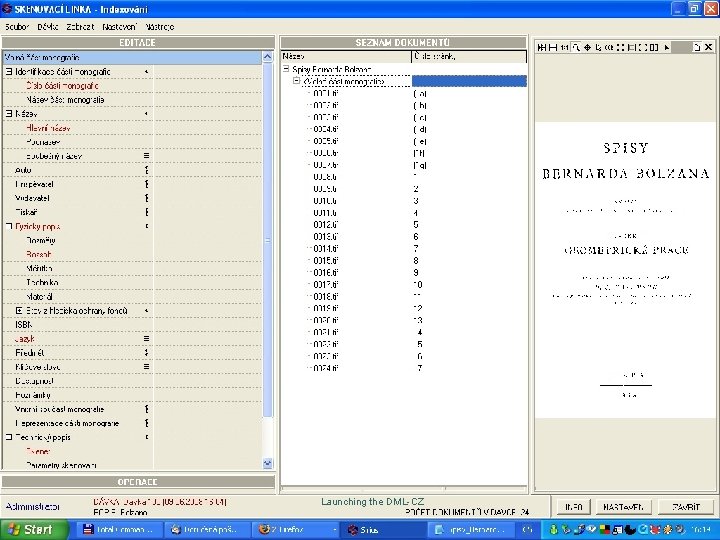Click the black arrow icon in the preview toolbar
Image resolution: width=720 pixels, height=540 pixels.
667,47
